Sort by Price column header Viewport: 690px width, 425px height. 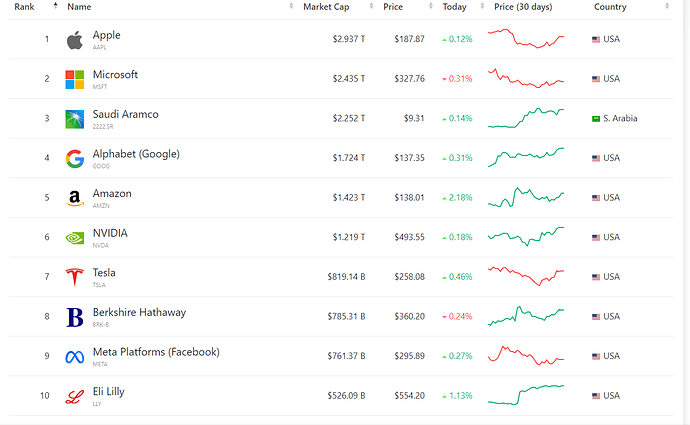[x=394, y=7]
